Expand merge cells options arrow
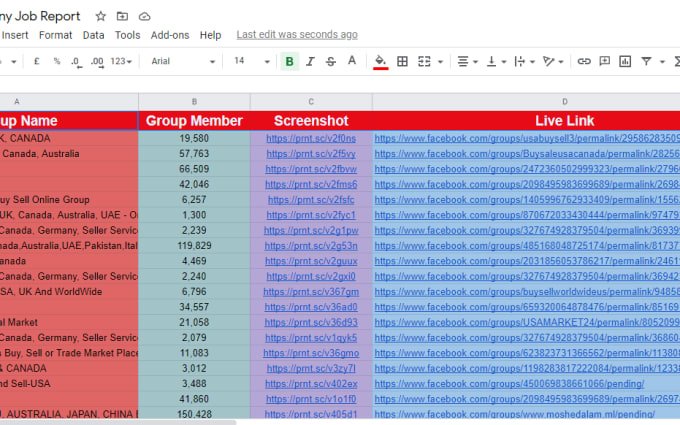 (x=440, y=62)
